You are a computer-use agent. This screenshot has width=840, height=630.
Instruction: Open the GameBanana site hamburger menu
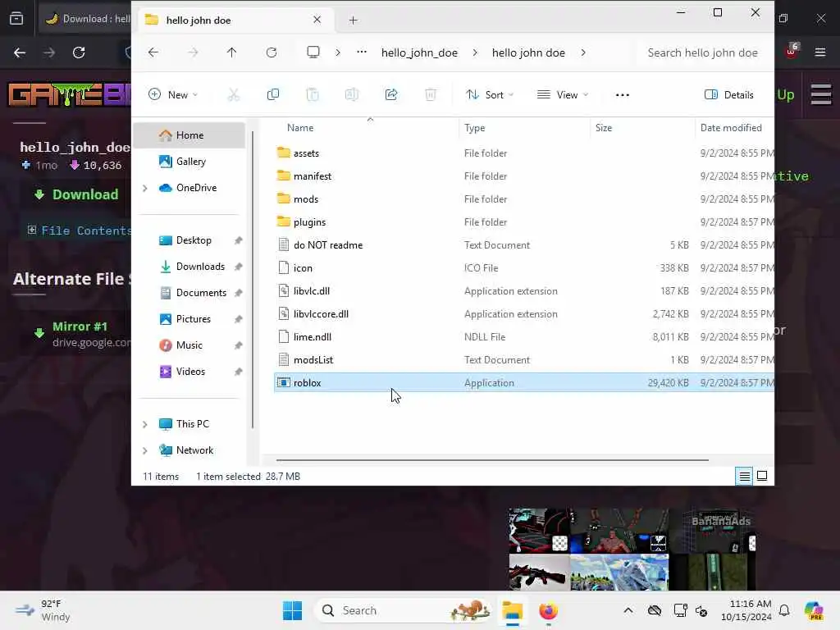(x=820, y=95)
